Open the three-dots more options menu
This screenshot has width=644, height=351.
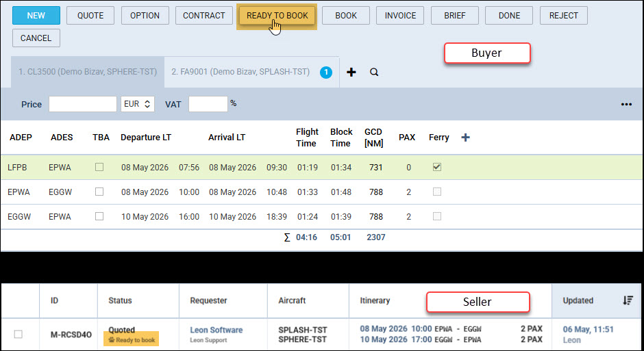pyautogui.click(x=626, y=104)
